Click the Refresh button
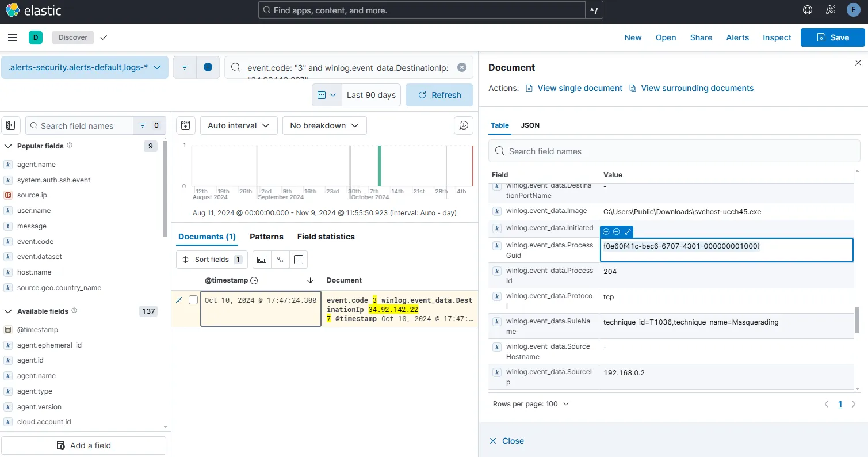 (439, 94)
